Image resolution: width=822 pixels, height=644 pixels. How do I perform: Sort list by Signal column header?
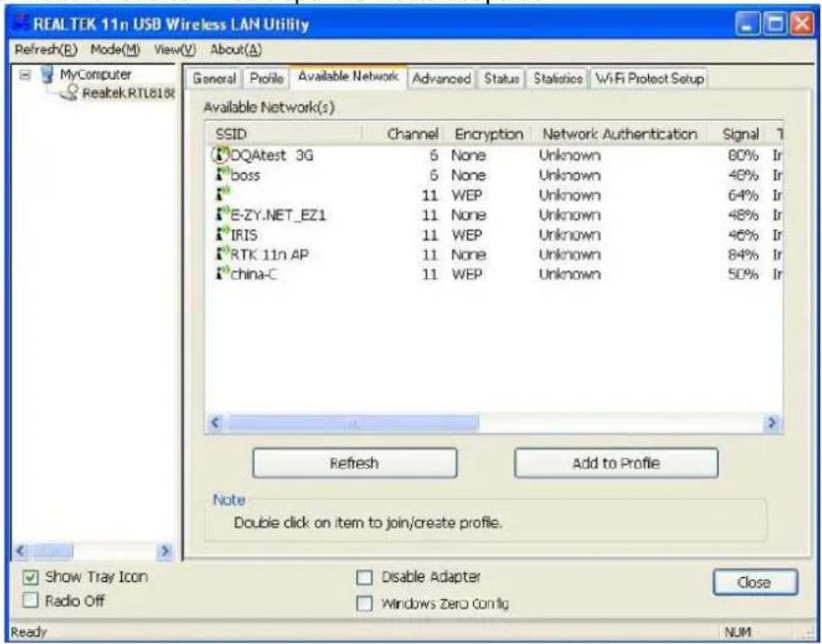pyautogui.click(x=740, y=134)
